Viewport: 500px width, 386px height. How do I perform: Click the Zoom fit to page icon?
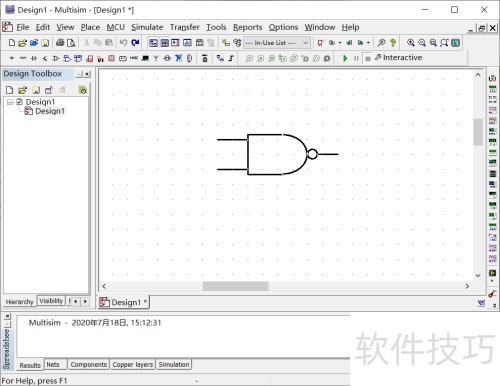click(x=444, y=43)
